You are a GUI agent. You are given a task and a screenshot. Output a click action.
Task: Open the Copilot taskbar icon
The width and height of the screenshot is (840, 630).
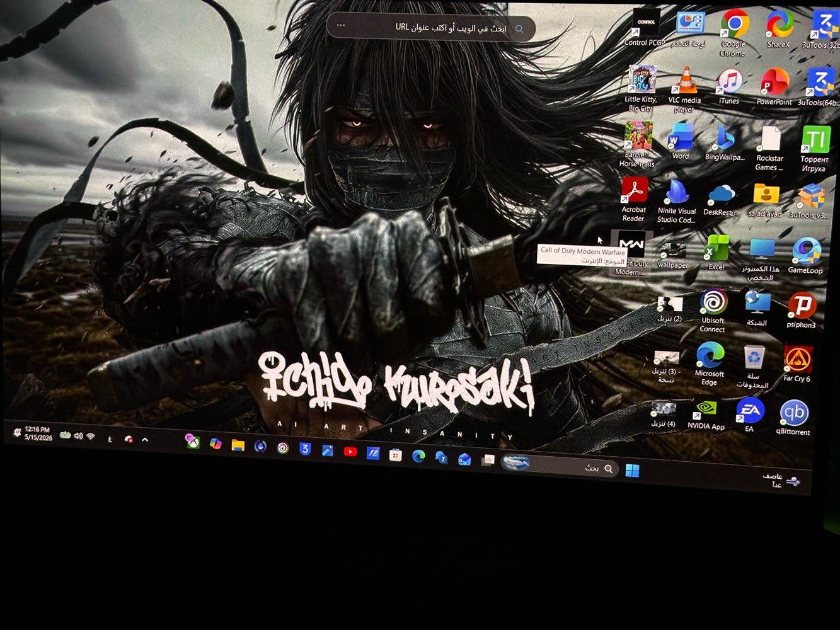tap(216, 444)
